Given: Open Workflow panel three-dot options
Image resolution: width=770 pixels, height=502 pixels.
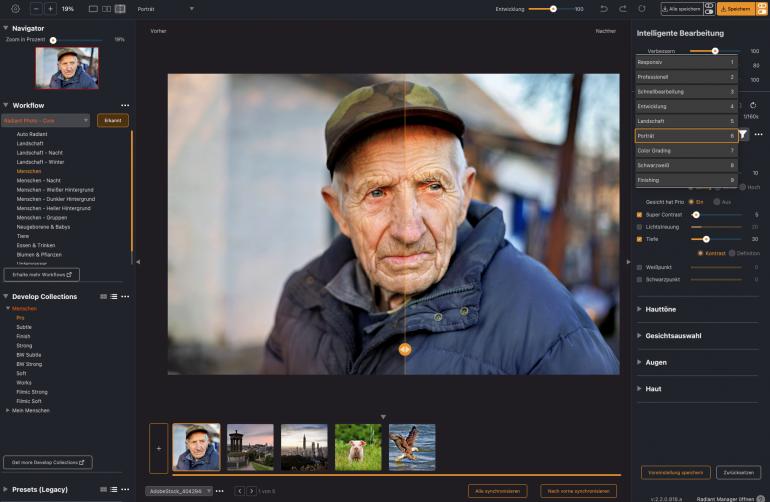Looking at the screenshot, I should (125, 105).
